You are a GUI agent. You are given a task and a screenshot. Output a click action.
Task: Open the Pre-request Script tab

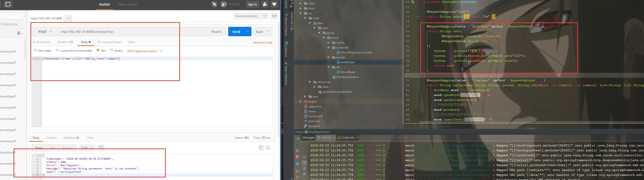(109, 42)
